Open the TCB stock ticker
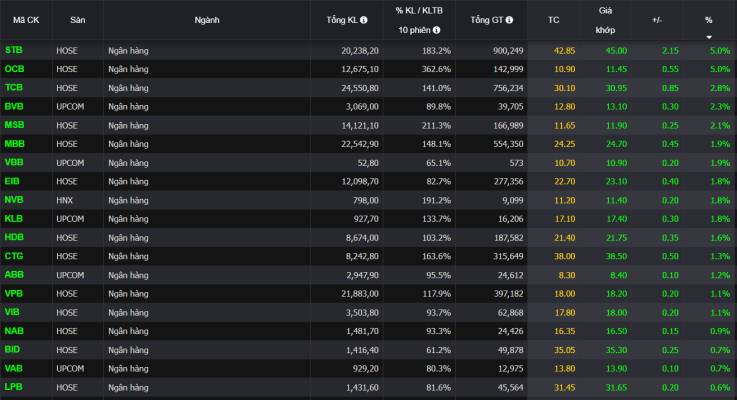Image resolution: width=737 pixels, height=400 pixels. [x=14, y=87]
